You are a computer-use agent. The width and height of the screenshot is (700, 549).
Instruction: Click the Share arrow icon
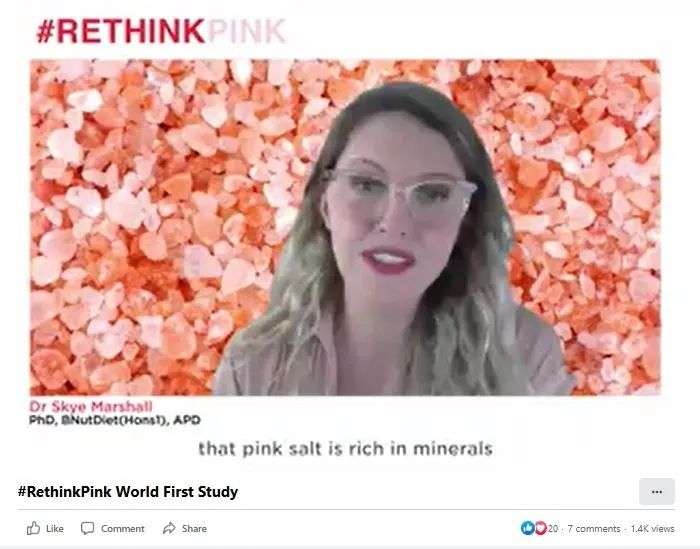coord(169,528)
